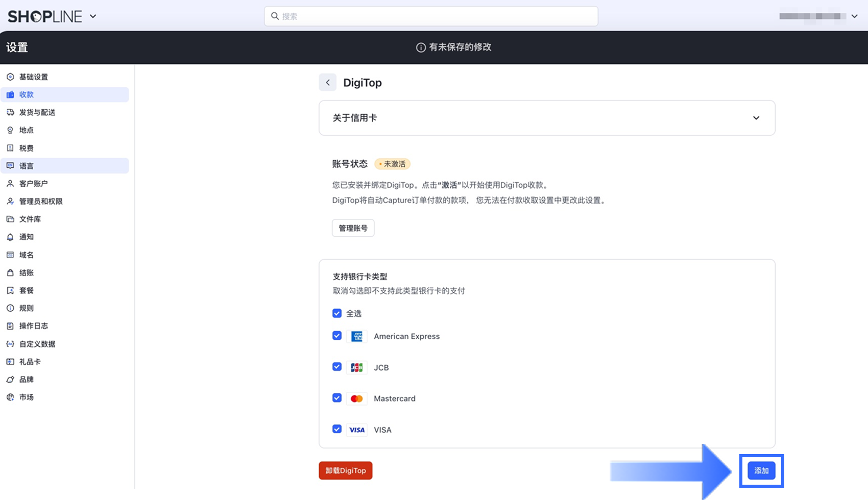Click the 支持银行卡类型 heading
Image resolution: width=868 pixels, height=500 pixels.
click(x=360, y=277)
